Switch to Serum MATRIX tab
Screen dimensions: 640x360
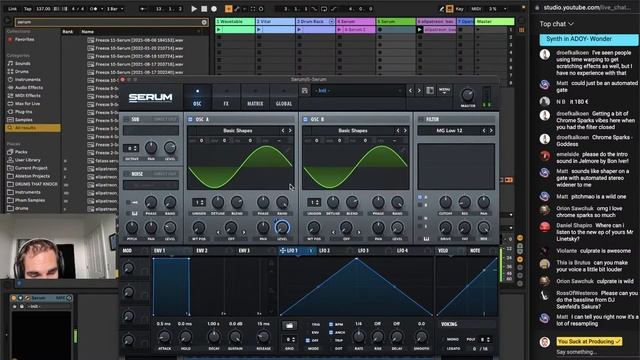[255, 97]
